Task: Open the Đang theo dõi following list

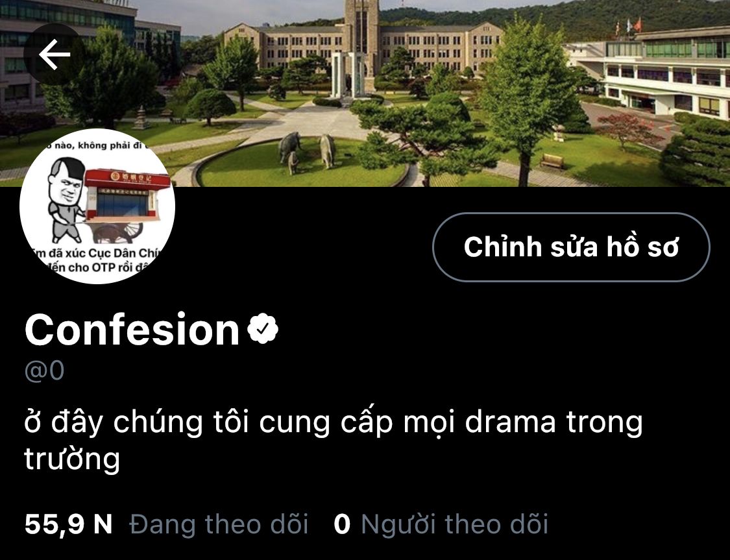Action: (219, 524)
